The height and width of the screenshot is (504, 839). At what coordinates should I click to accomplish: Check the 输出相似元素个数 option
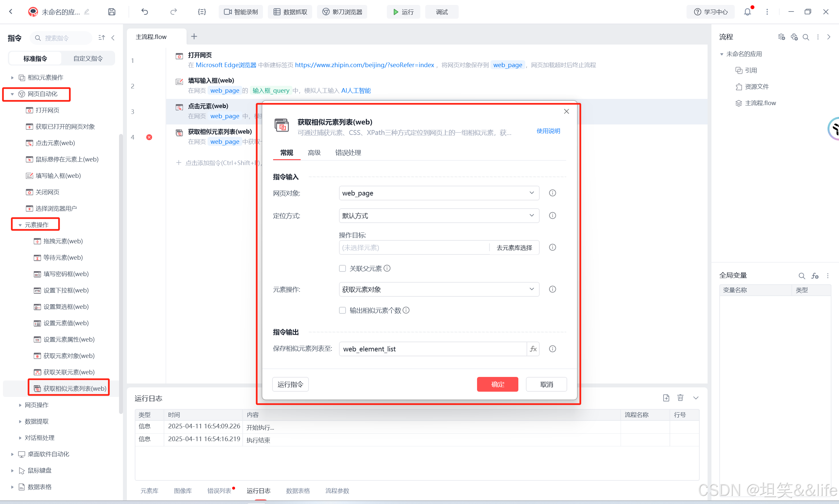[x=342, y=310]
